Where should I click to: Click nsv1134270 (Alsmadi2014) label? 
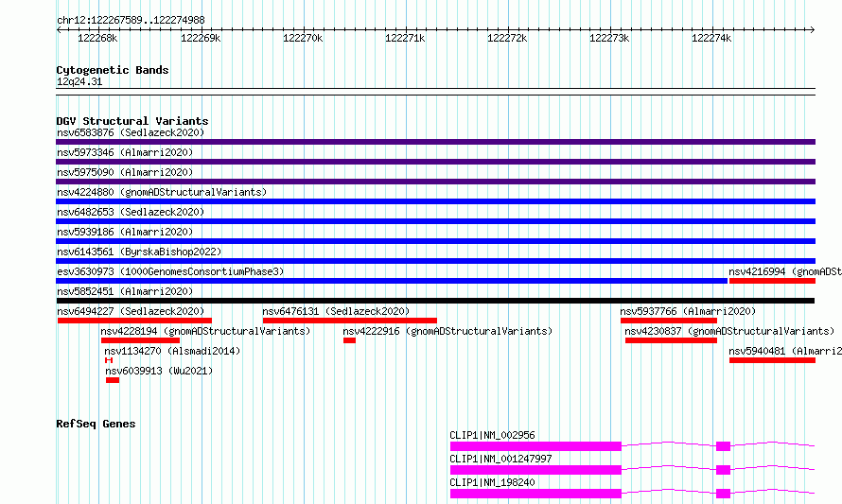(x=172, y=351)
